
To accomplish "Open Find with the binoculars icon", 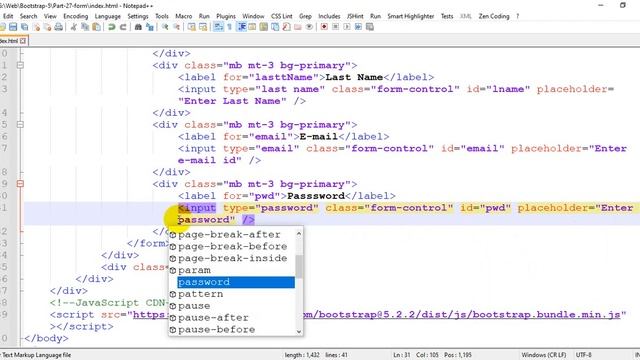I will point(138,27).
